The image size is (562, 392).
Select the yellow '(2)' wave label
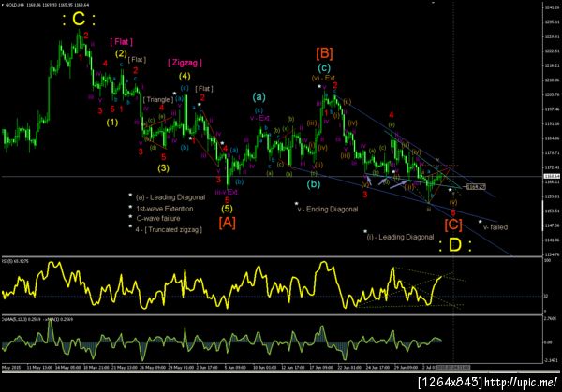[x=121, y=53]
